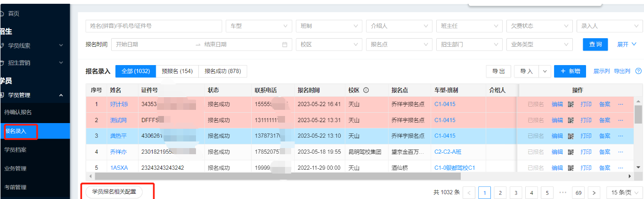Click table vertical scrollbar thumb
Screen dimensions: 644x199
click(638, 114)
